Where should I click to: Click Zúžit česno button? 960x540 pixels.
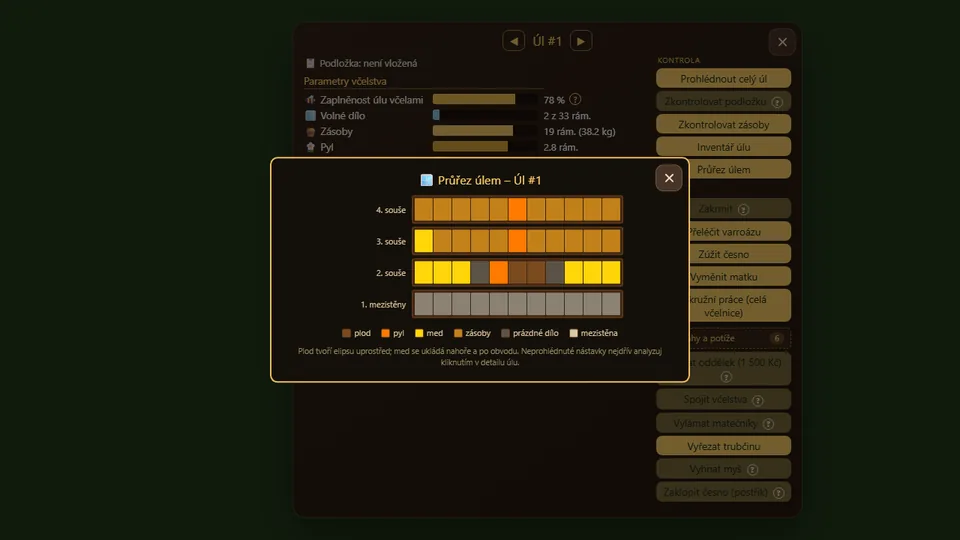coord(740,254)
